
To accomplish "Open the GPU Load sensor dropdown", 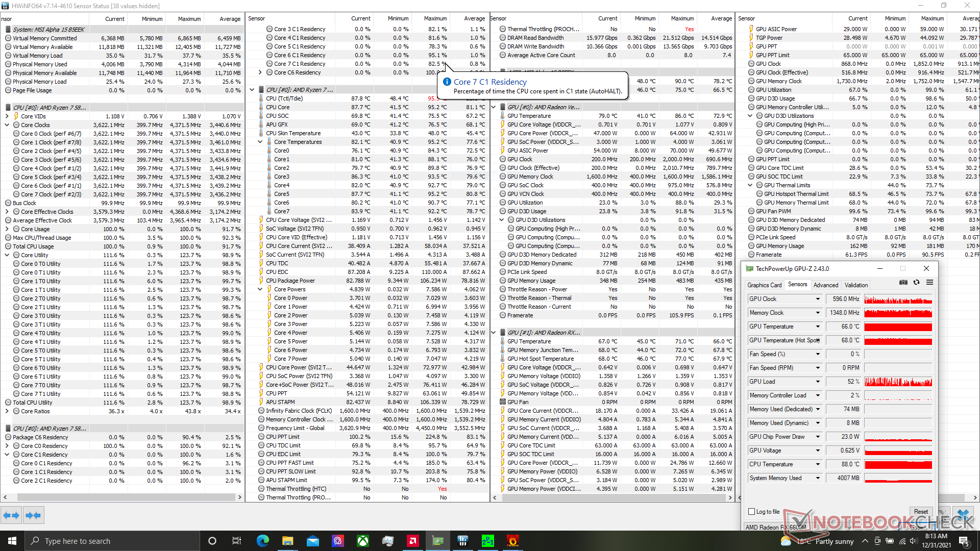I will click(x=817, y=382).
